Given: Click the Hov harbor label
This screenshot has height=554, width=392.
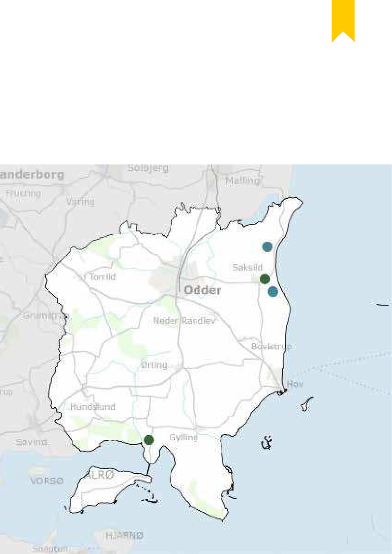Looking at the screenshot, I should click(295, 383).
